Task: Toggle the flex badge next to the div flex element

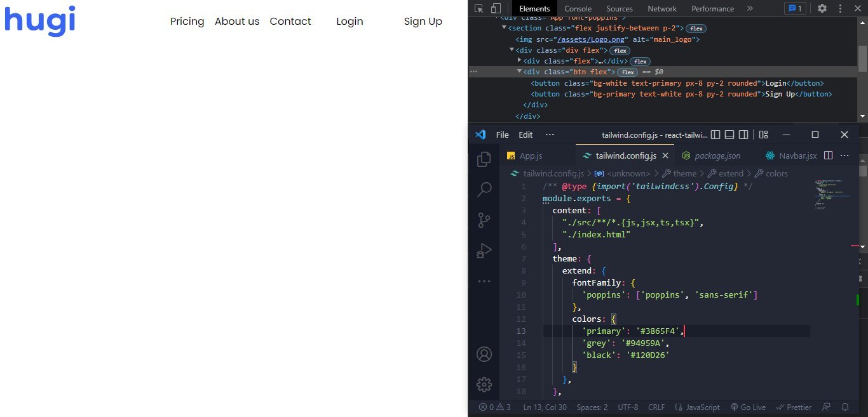Action: click(x=620, y=50)
